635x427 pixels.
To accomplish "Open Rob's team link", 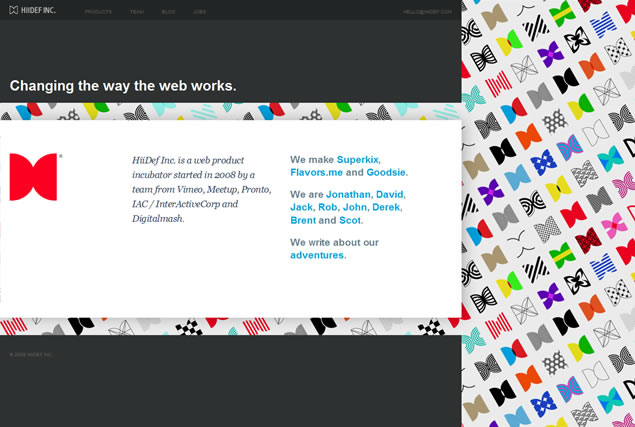I will pos(328,207).
